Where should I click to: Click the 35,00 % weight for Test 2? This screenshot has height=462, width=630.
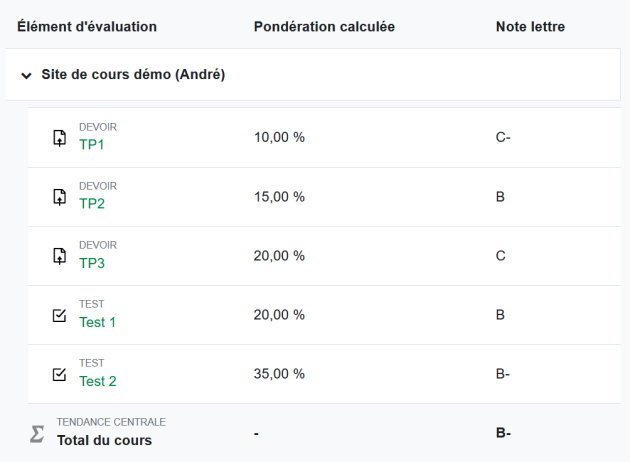tap(279, 374)
